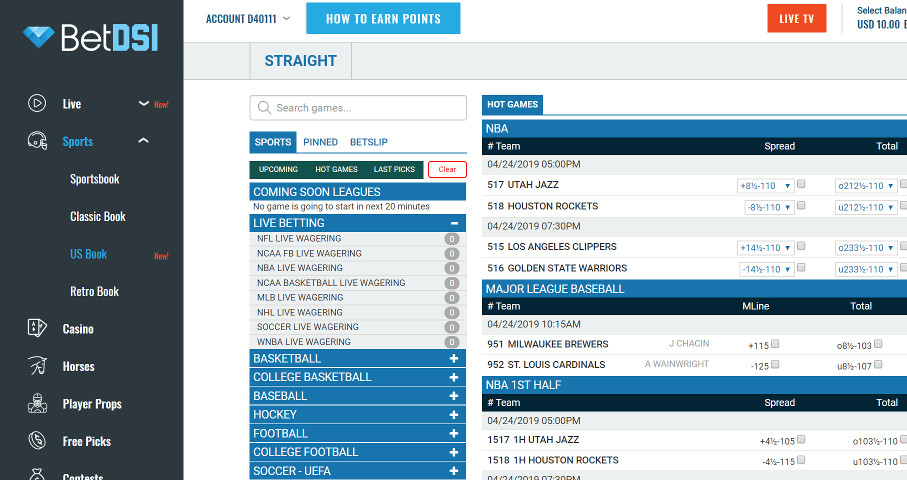Check Cardinals under 8½ total box
Screen dimensions: 907x480
point(878,364)
